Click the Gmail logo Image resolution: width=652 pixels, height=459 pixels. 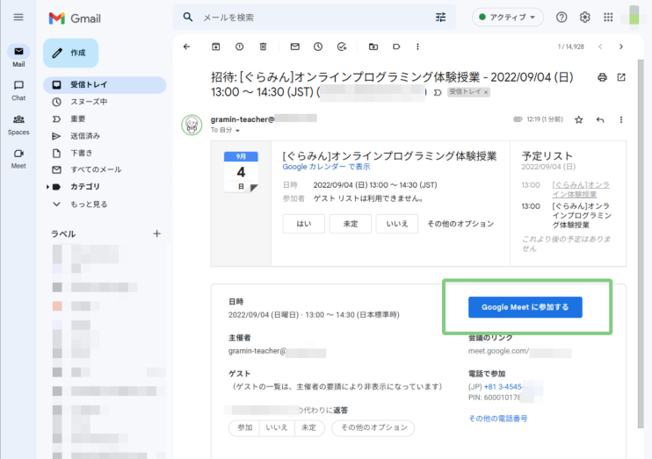tap(75, 18)
